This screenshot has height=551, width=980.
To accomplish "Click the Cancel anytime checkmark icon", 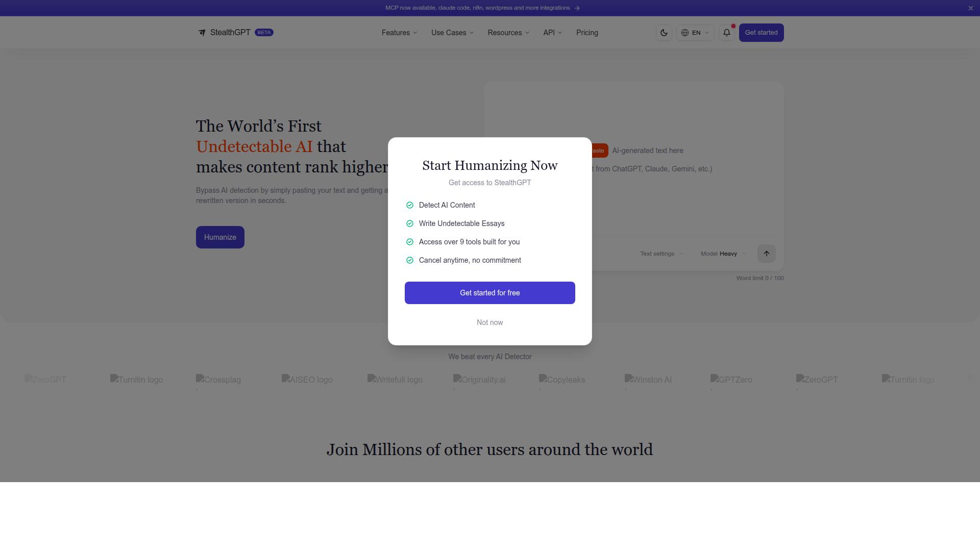I will (x=409, y=260).
